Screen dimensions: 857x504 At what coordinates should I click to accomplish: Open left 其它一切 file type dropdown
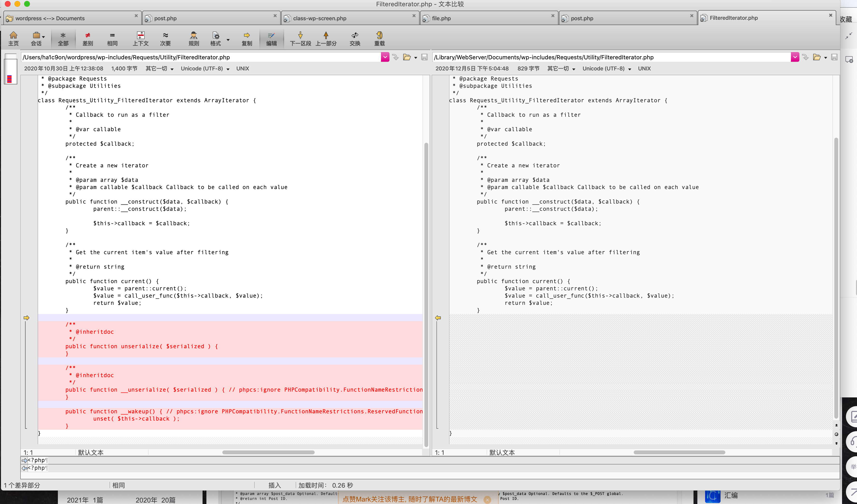159,69
